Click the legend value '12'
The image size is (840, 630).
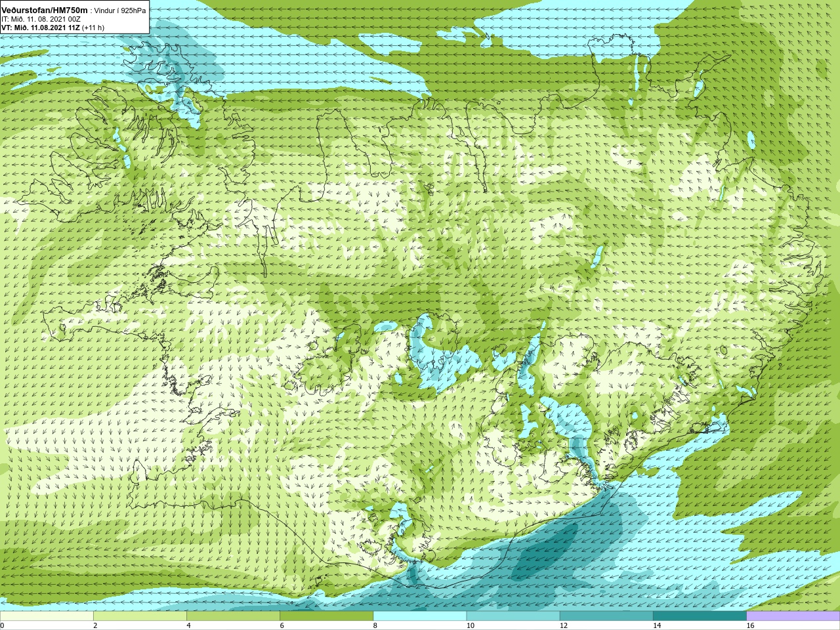pyautogui.click(x=564, y=625)
